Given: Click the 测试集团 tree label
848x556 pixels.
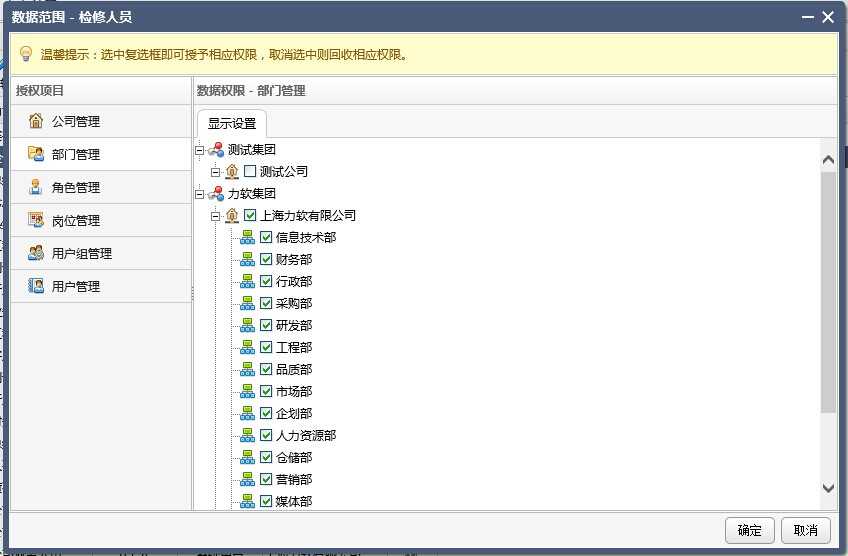Looking at the screenshot, I should click(251, 149).
